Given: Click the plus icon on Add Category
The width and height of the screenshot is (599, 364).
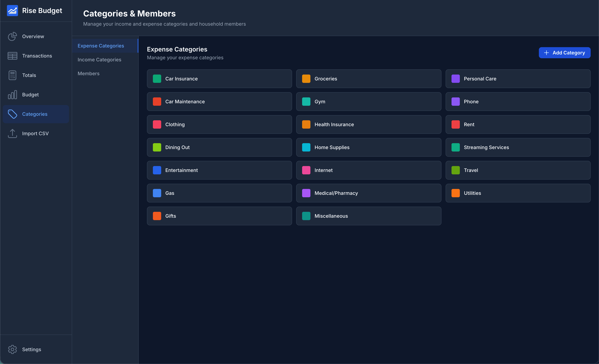Looking at the screenshot, I should tap(546, 53).
